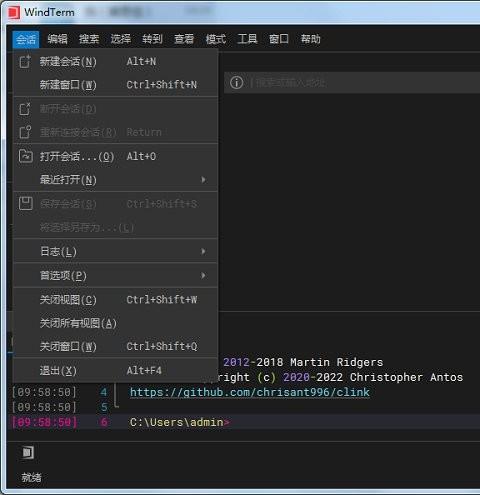Screen dimensions: 480x495
Task: Expand the 首选项(P) submenu
Action: (x=115, y=276)
